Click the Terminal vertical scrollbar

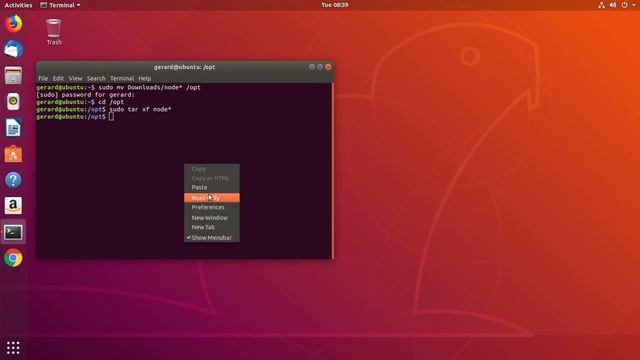coord(333,171)
